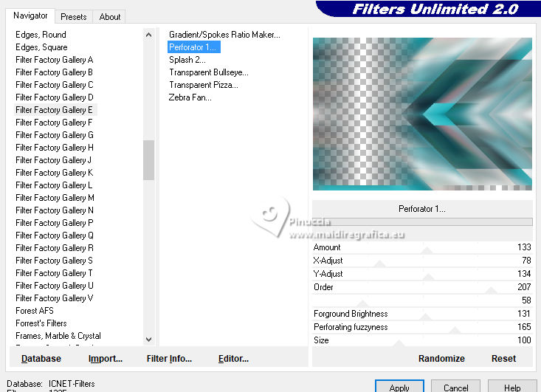
Task: Select Edges, Square category
Action: pos(41,47)
